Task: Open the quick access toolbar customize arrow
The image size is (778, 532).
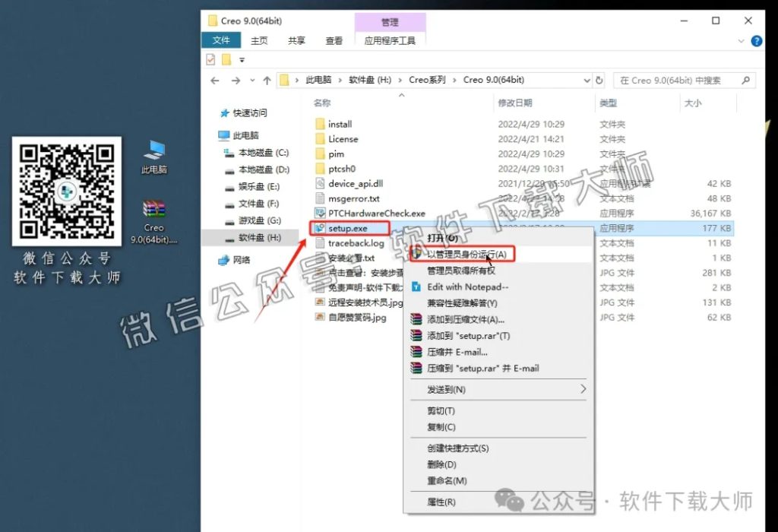Action: (x=242, y=60)
